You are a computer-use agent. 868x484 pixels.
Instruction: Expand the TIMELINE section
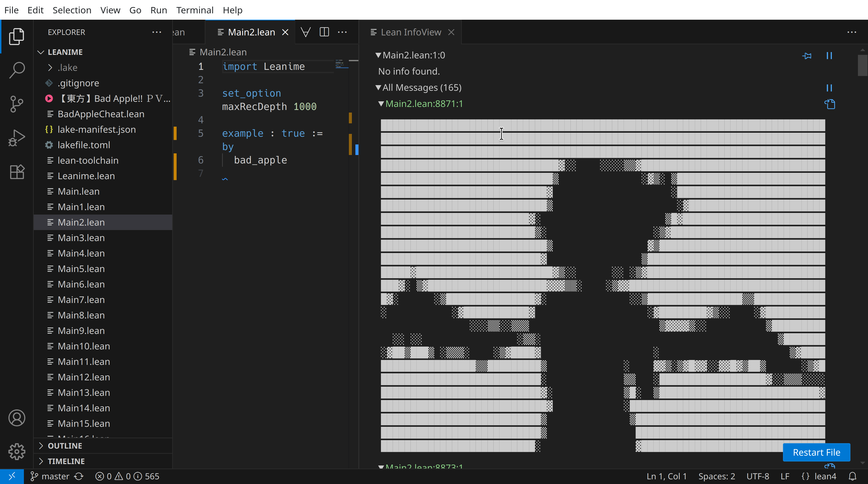[x=103, y=461]
